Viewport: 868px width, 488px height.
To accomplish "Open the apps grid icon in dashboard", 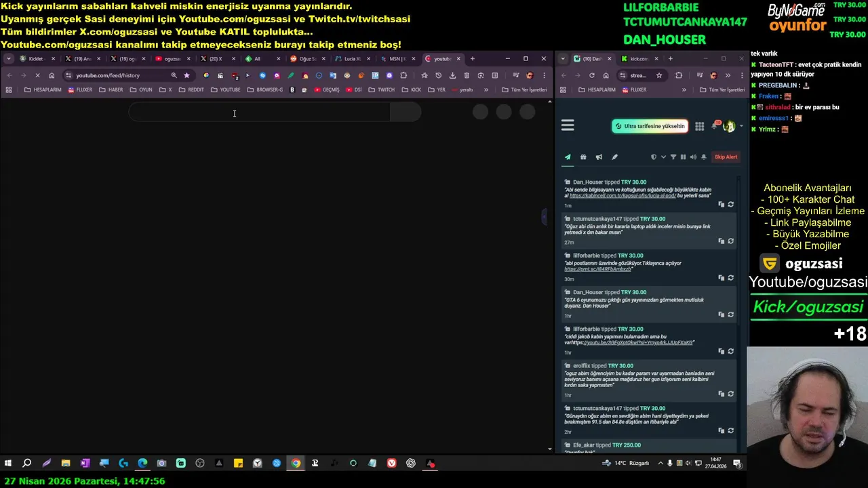I will point(699,126).
